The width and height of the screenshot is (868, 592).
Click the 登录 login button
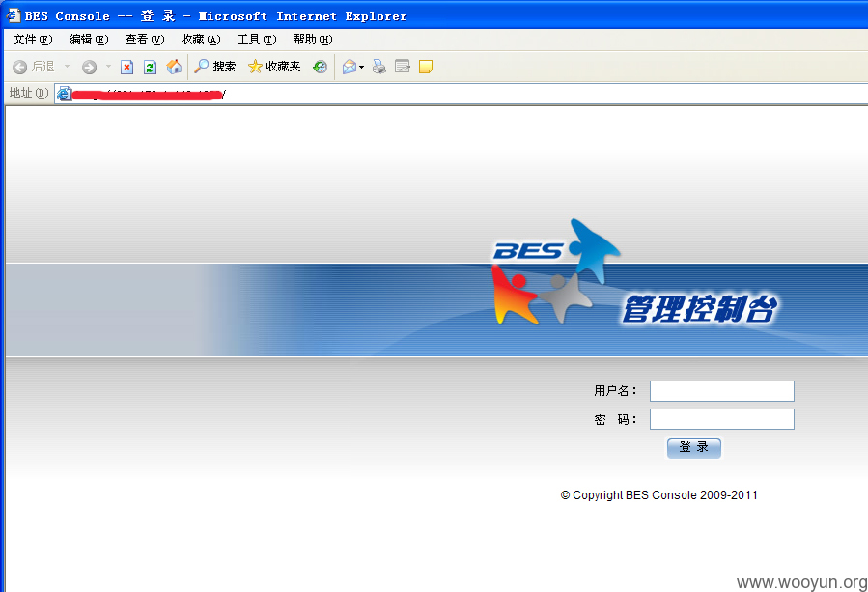pyautogui.click(x=693, y=448)
